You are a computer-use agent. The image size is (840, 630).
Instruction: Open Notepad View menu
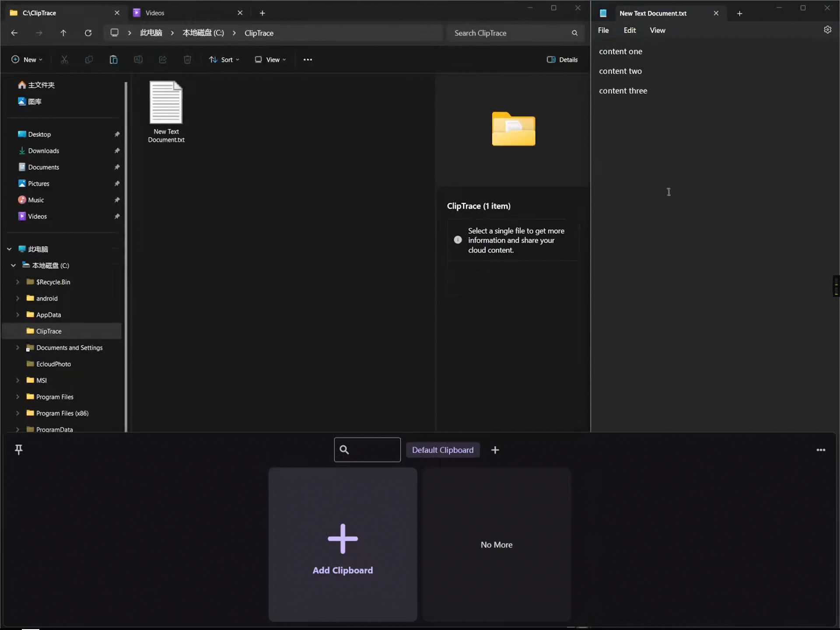[658, 30]
